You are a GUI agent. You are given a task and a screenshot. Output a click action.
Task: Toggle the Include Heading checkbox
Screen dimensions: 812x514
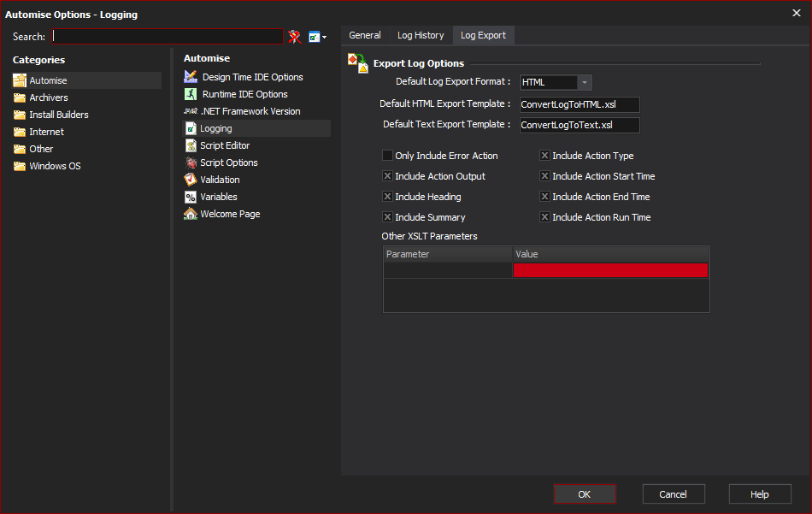pos(387,197)
